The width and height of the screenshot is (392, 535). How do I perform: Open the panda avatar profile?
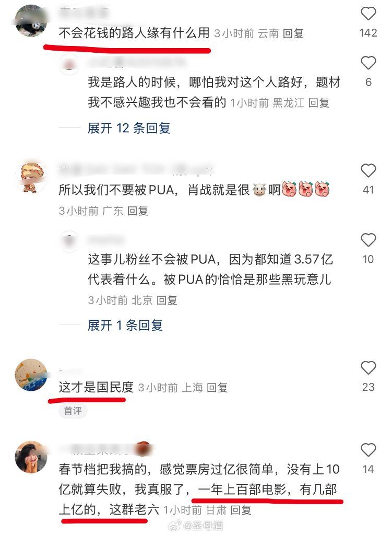(31, 20)
